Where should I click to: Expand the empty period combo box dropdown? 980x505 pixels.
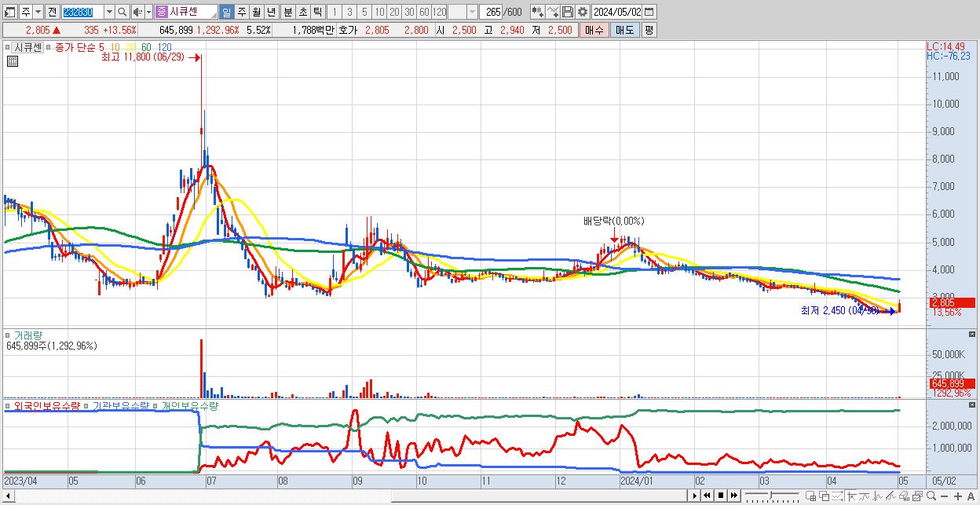click(x=473, y=12)
